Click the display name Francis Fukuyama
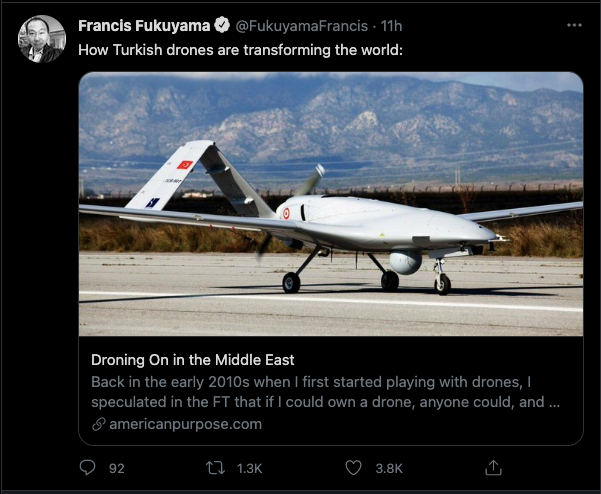601x494 pixels. click(x=144, y=26)
